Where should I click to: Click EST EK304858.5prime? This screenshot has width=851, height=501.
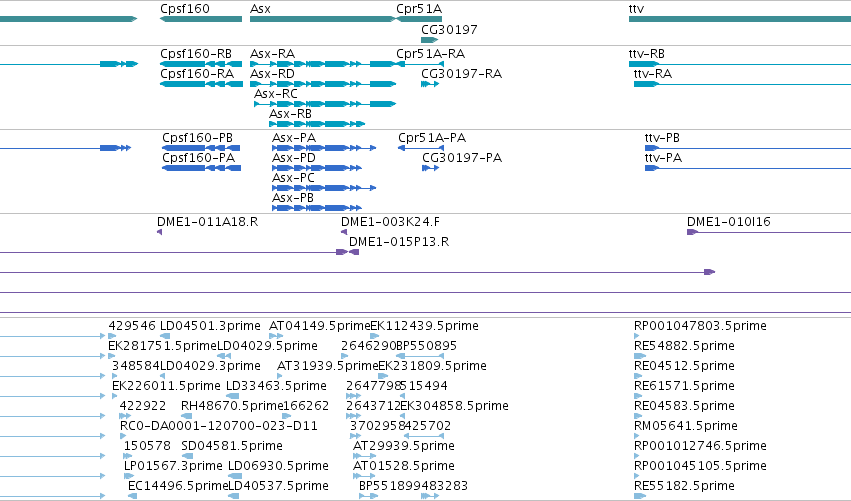tap(454, 406)
